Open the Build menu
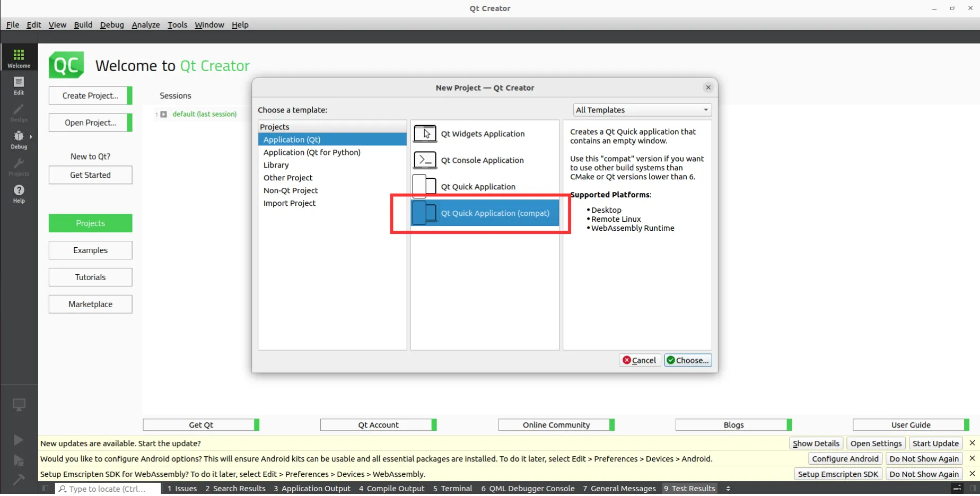Viewport: 980px width, 496px height. pyautogui.click(x=83, y=25)
